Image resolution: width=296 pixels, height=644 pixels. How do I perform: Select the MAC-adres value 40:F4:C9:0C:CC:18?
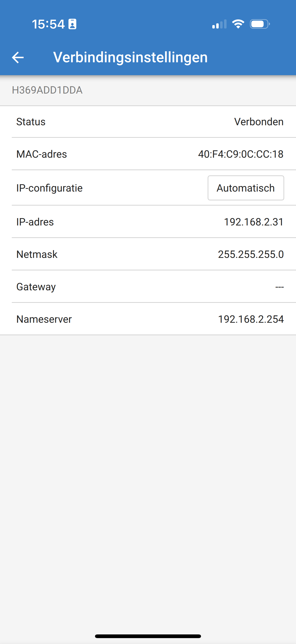(241, 154)
